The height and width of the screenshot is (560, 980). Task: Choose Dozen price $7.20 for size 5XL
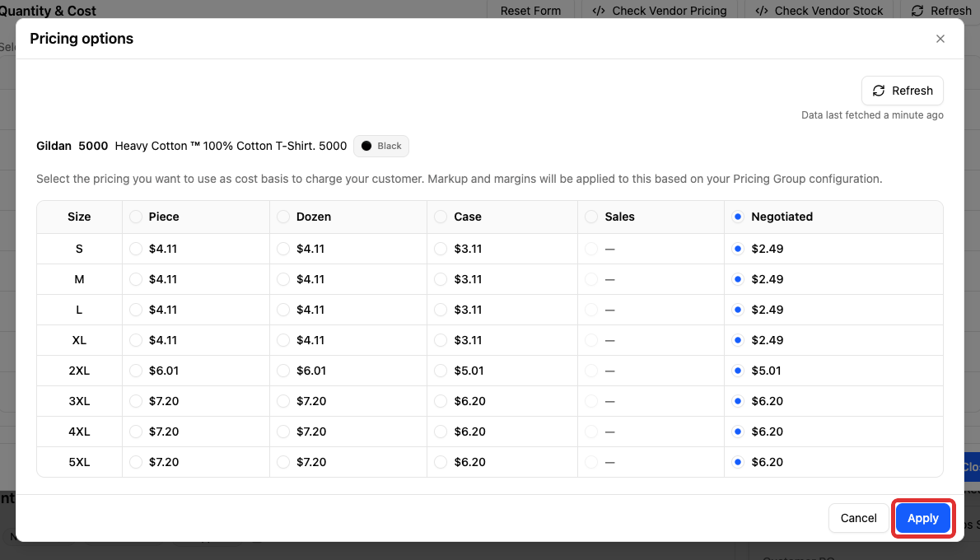[x=283, y=463]
